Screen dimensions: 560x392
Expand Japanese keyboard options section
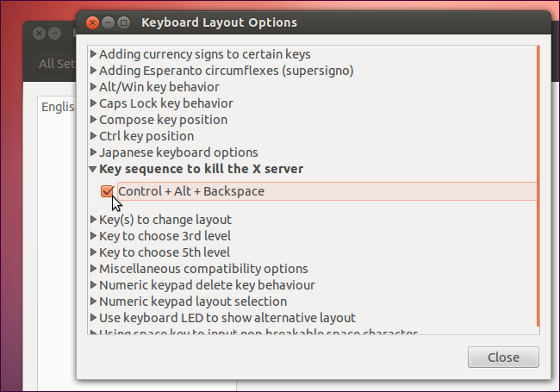[x=93, y=152]
